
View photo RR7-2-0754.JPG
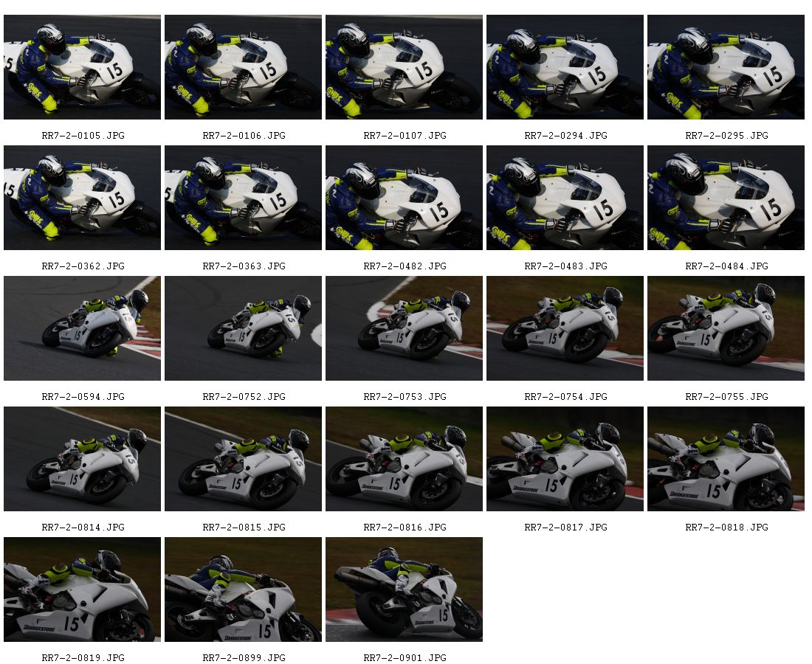(565, 328)
